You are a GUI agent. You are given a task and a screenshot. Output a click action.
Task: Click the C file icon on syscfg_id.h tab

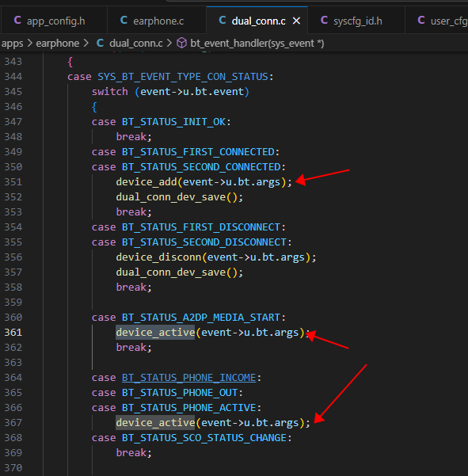click(x=324, y=21)
